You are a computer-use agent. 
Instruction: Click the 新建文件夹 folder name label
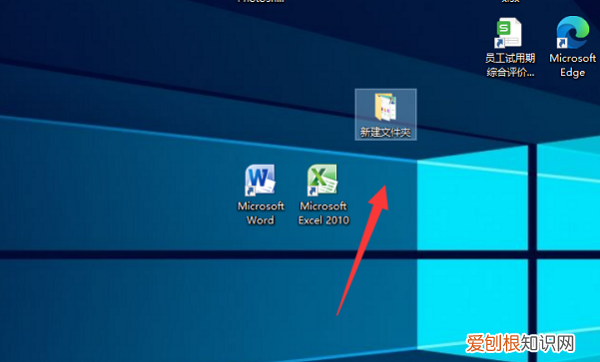click(385, 132)
